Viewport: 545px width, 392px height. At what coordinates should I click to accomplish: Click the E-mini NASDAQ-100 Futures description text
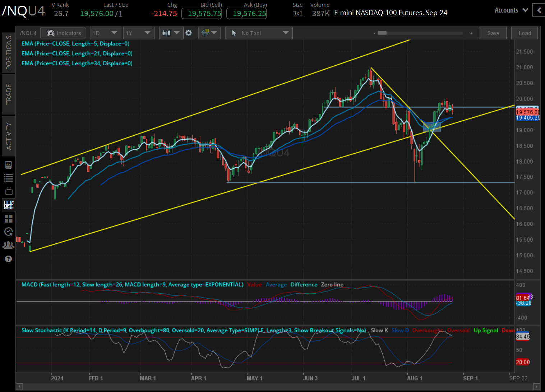tap(391, 13)
